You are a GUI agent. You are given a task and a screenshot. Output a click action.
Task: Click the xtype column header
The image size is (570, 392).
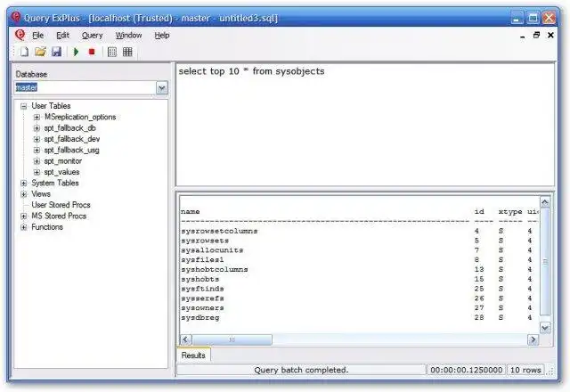pos(510,212)
